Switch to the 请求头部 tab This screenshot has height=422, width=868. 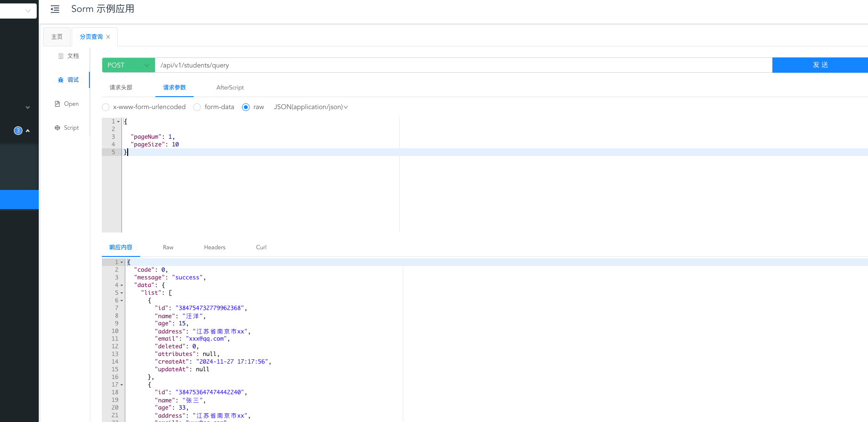121,88
